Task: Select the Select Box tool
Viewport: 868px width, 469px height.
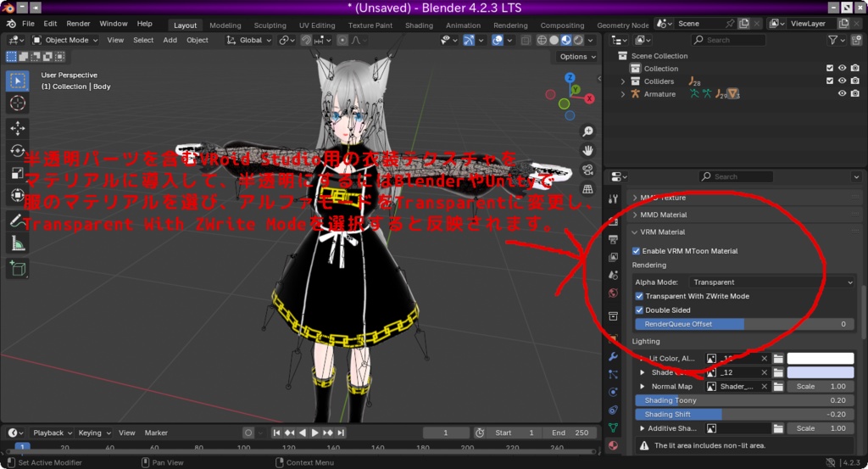Action: [x=18, y=81]
